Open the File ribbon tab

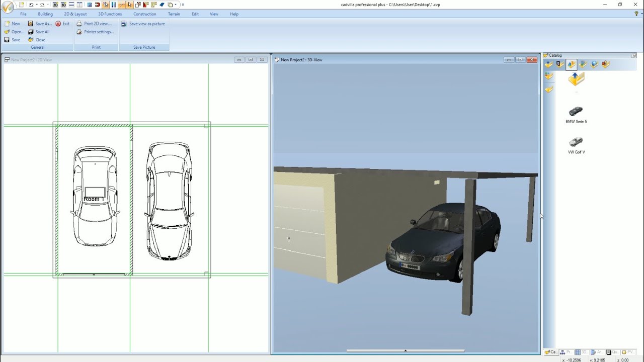(23, 14)
